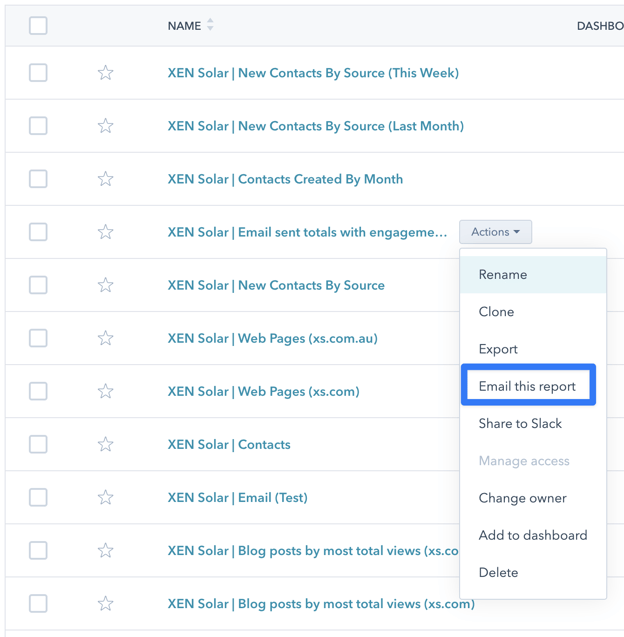Viewport: 624px width, 637px height.
Task: Select Clone in the Actions menu
Action: (533, 312)
